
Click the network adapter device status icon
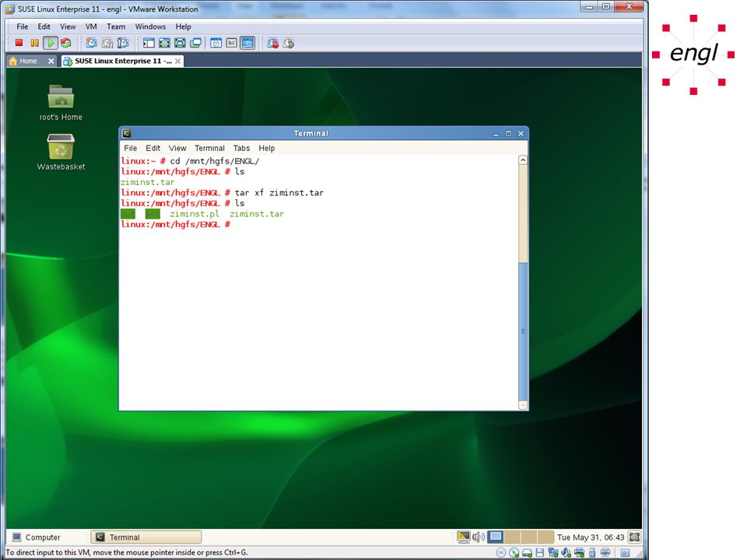tap(552, 552)
